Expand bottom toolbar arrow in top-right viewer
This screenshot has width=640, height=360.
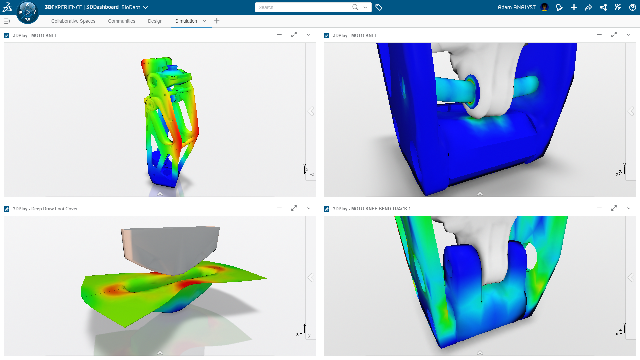(x=480, y=194)
